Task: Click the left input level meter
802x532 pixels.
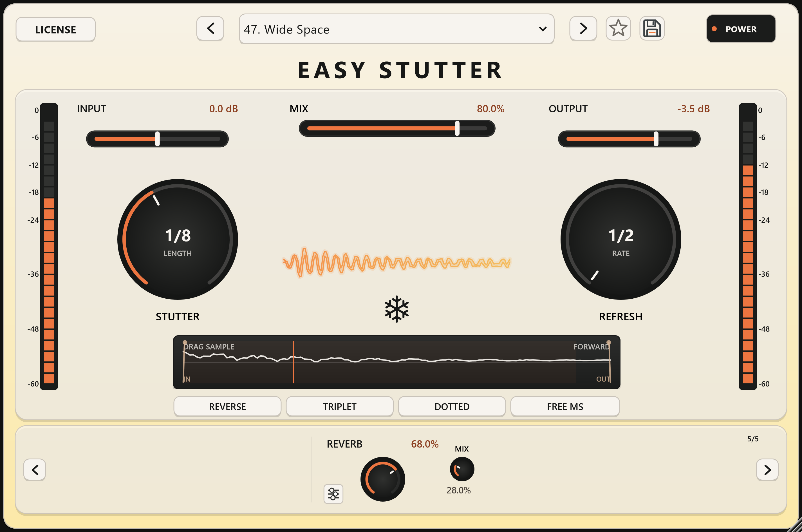Action: click(49, 247)
